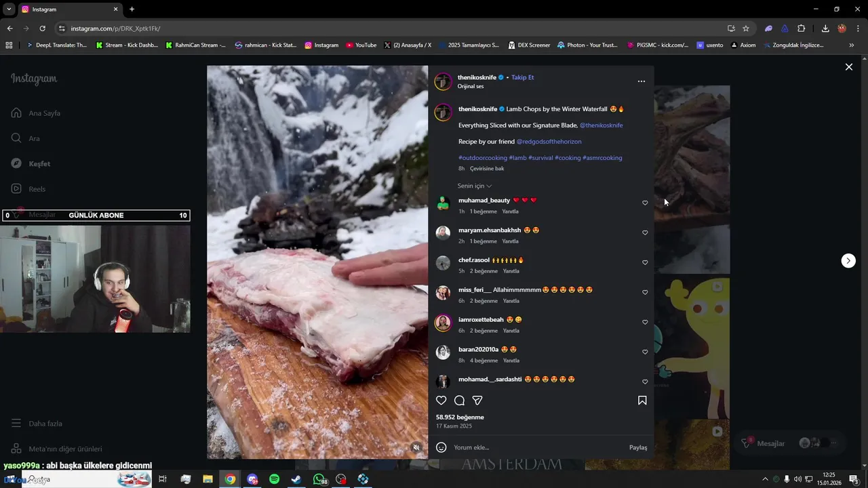Image resolution: width=868 pixels, height=488 pixels.
Task: Open the Chrome profile avatar
Action: 842,28
